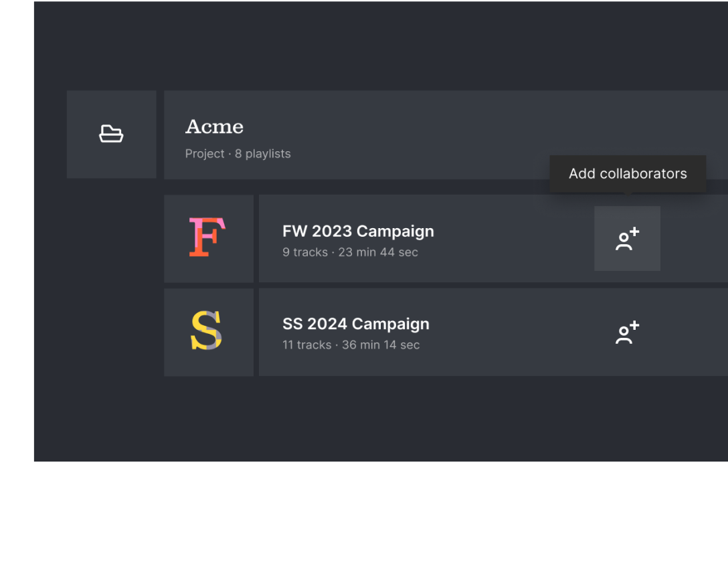
Task: Click the "9 tracks · 23 min 44 sec" text
Action: click(x=350, y=252)
